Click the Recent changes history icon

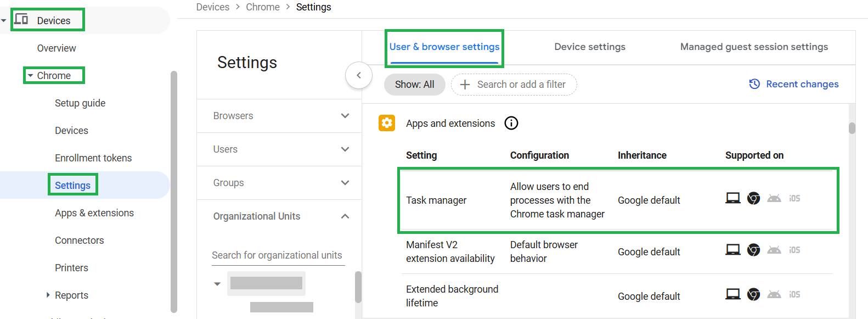tap(754, 84)
